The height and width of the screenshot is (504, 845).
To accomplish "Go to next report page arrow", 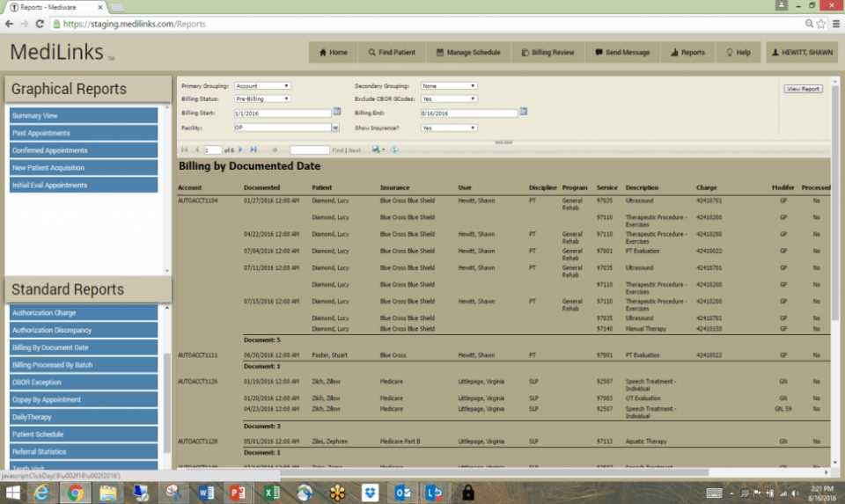I will pos(240,150).
